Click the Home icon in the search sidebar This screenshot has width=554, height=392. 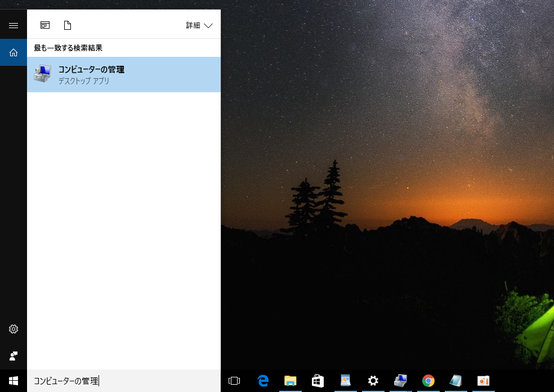13,52
